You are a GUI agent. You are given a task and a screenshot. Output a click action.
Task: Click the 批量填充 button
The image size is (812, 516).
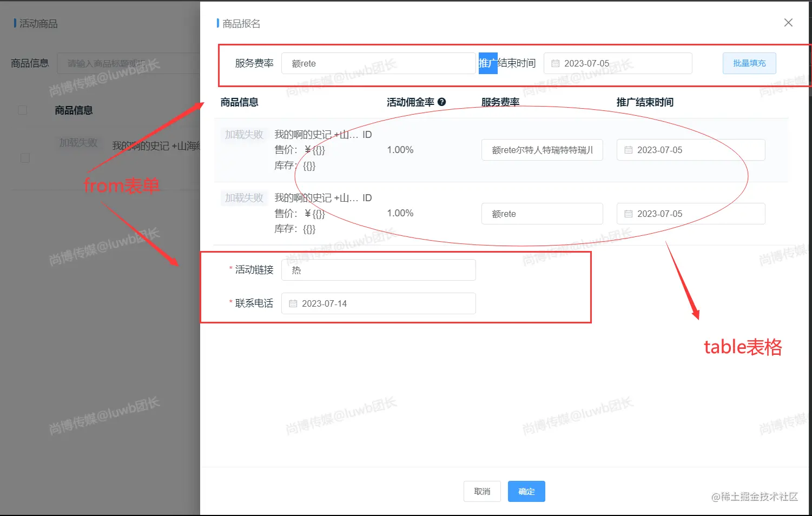coord(749,64)
